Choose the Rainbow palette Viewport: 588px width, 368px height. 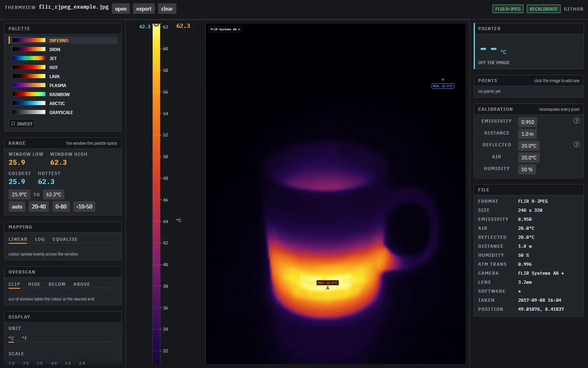click(x=63, y=94)
